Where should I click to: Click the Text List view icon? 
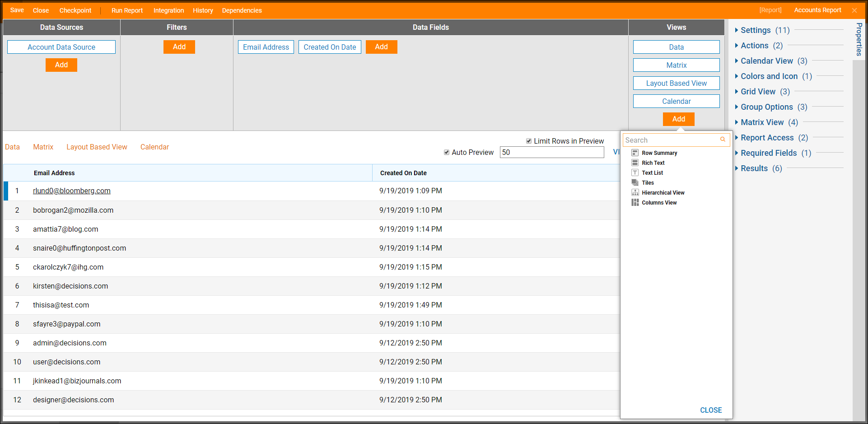coord(635,172)
